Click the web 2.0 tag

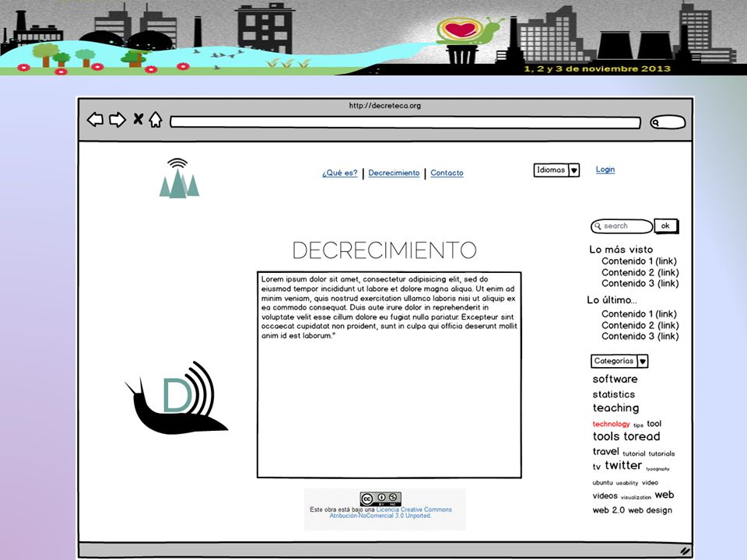click(x=608, y=510)
